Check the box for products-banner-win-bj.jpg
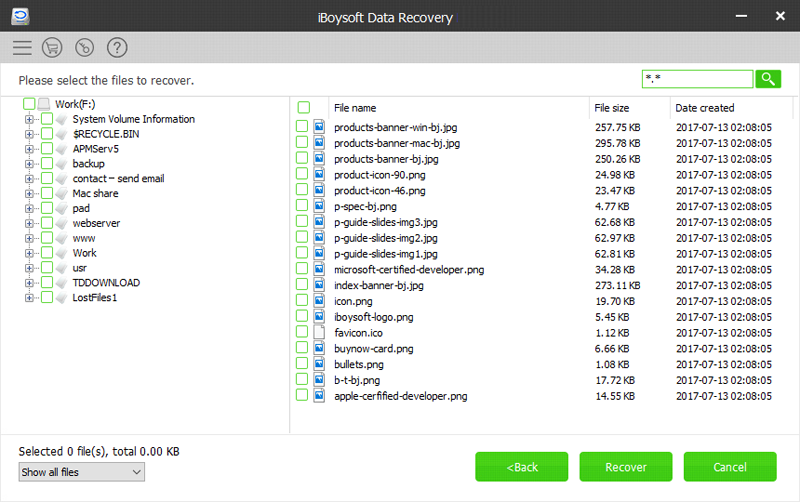This screenshot has height=502, width=800. click(x=303, y=128)
